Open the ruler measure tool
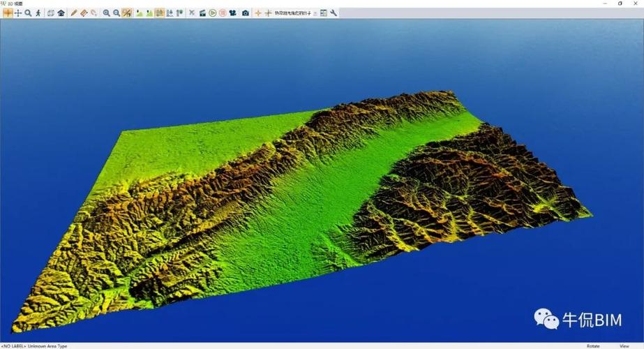The image size is (644, 349). point(84,13)
